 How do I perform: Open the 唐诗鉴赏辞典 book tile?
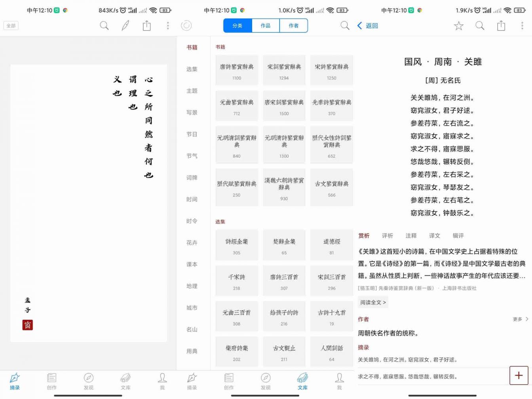click(236, 70)
